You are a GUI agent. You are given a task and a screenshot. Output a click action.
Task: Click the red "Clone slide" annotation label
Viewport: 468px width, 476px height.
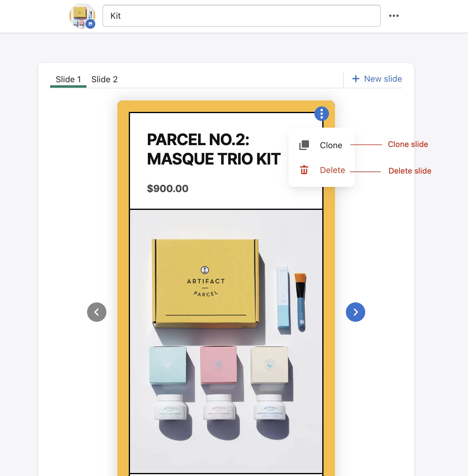click(408, 145)
